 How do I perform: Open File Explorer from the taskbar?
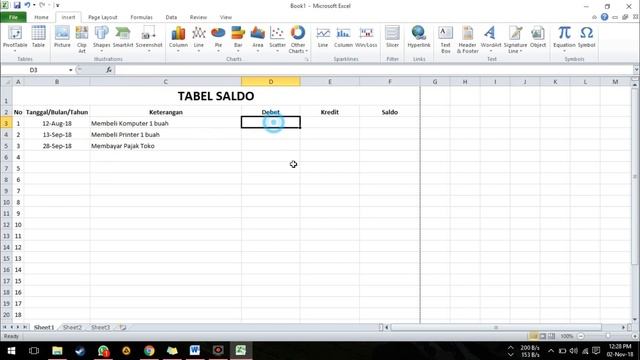point(57,351)
